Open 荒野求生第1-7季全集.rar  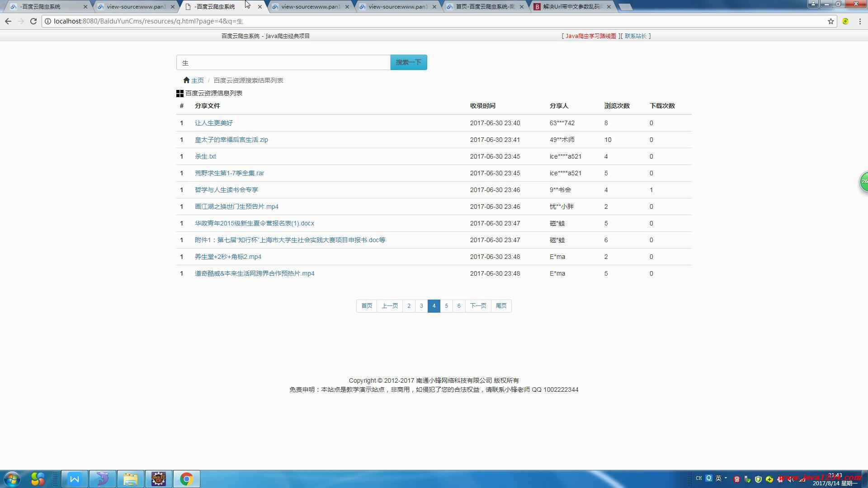[229, 173]
